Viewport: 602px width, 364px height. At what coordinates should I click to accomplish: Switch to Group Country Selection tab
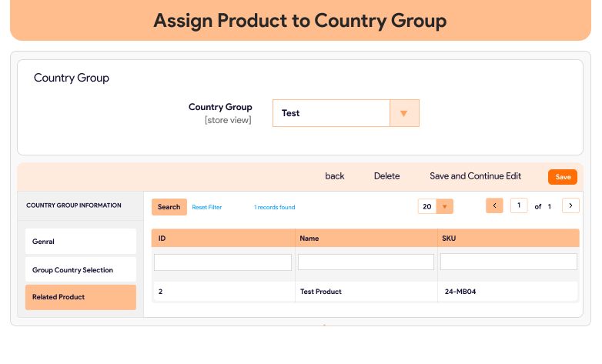click(80, 270)
